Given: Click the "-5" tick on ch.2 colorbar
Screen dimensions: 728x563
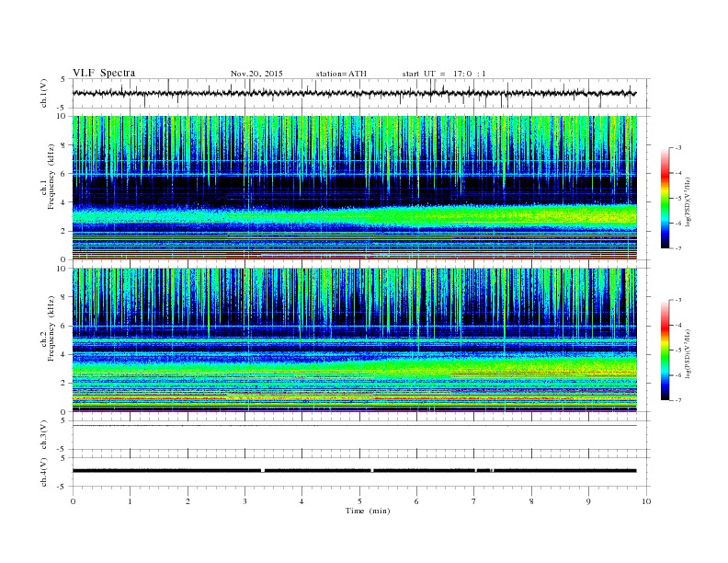Looking at the screenshot, I should tap(677, 350).
